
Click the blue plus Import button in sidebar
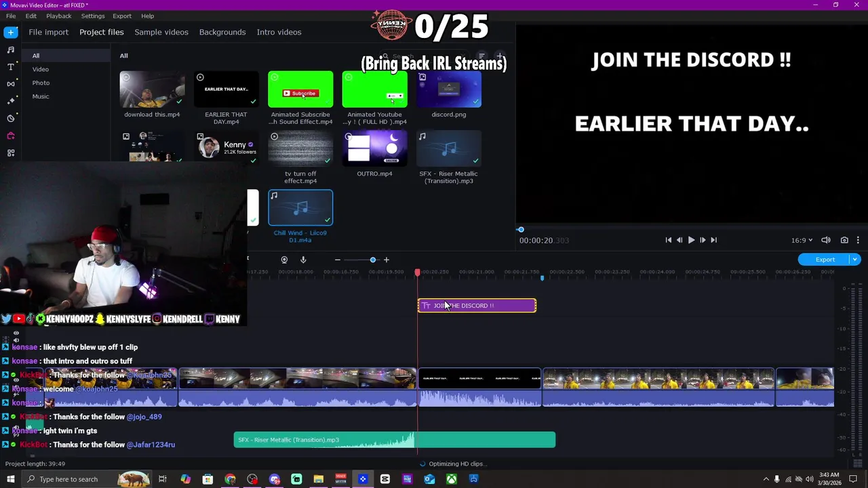pyautogui.click(x=11, y=32)
